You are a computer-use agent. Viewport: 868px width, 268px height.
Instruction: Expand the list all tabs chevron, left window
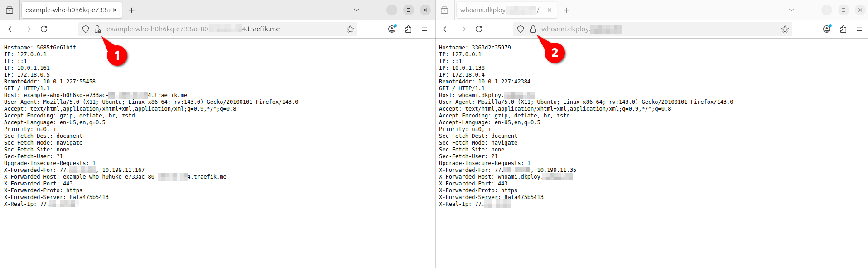pyautogui.click(x=357, y=10)
